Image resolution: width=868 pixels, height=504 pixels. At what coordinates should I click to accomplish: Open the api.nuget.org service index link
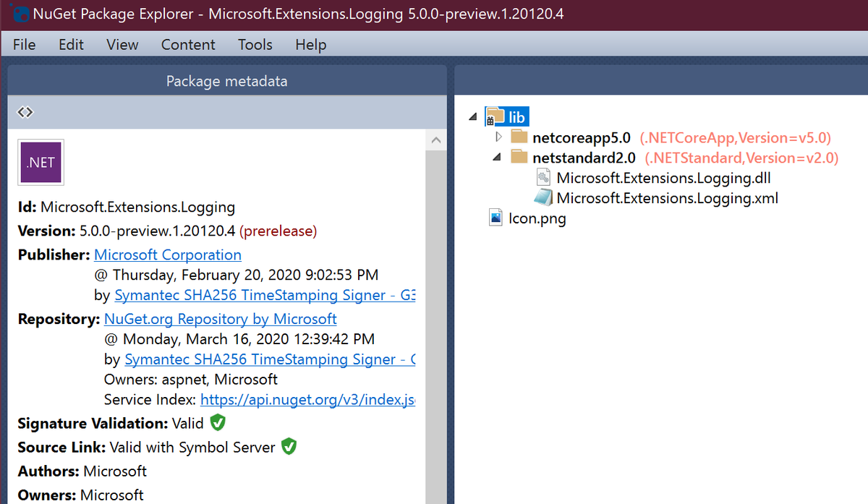[x=307, y=400]
